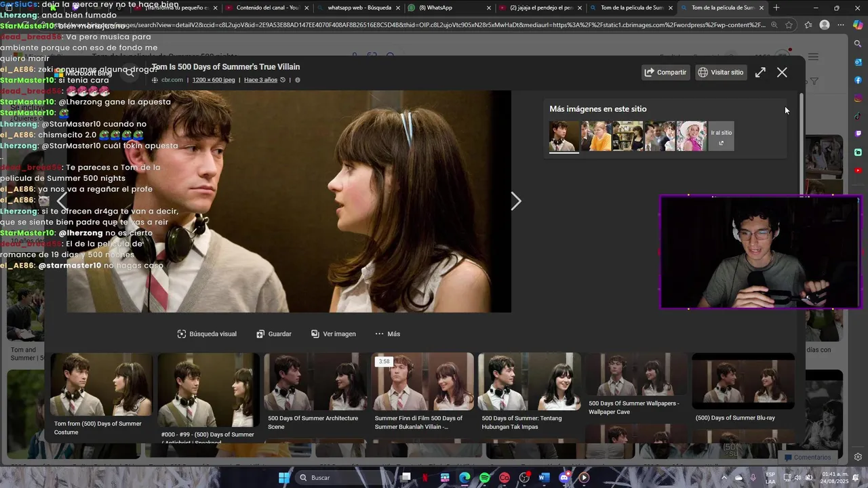Open YouTube from Edge sidebar
This screenshot has height=488, width=868.
tap(858, 170)
